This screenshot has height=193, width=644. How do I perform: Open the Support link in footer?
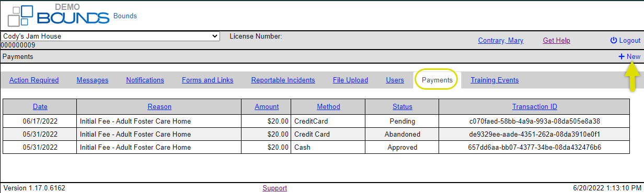pyautogui.click(x=274, y=188)
